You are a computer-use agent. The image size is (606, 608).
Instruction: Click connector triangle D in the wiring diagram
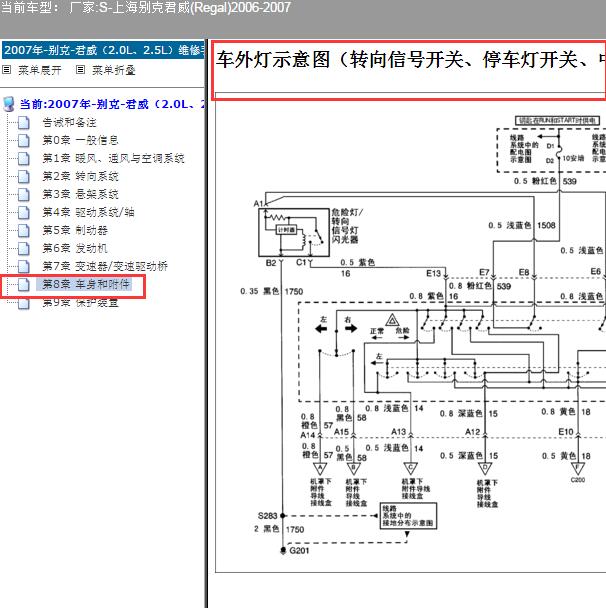485,468
